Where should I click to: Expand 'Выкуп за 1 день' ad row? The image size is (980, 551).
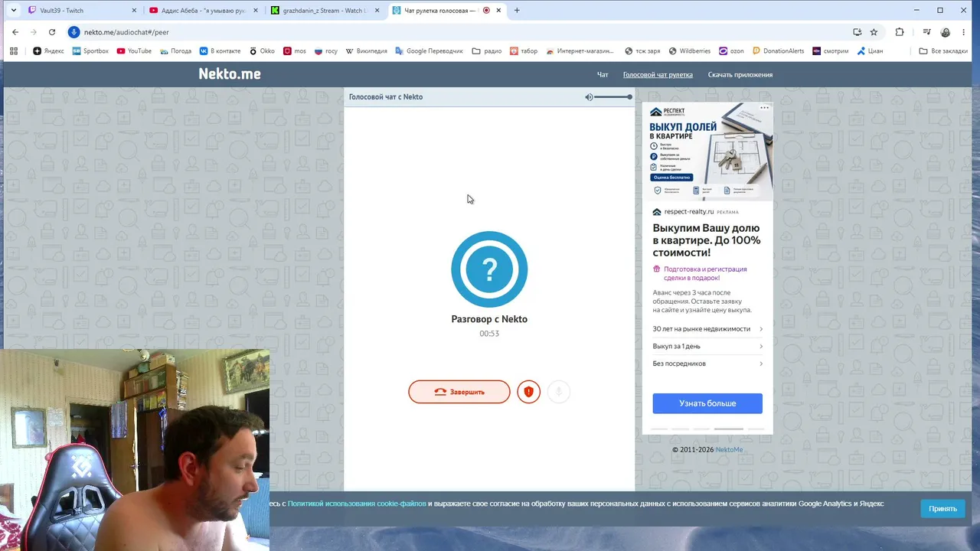tap(707, 347)
